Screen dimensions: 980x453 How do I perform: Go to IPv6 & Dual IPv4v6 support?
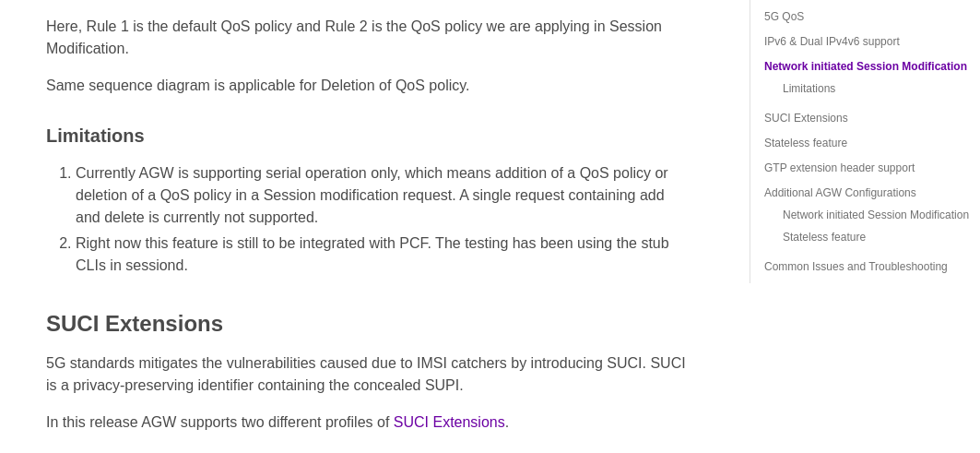coord(832,42)
